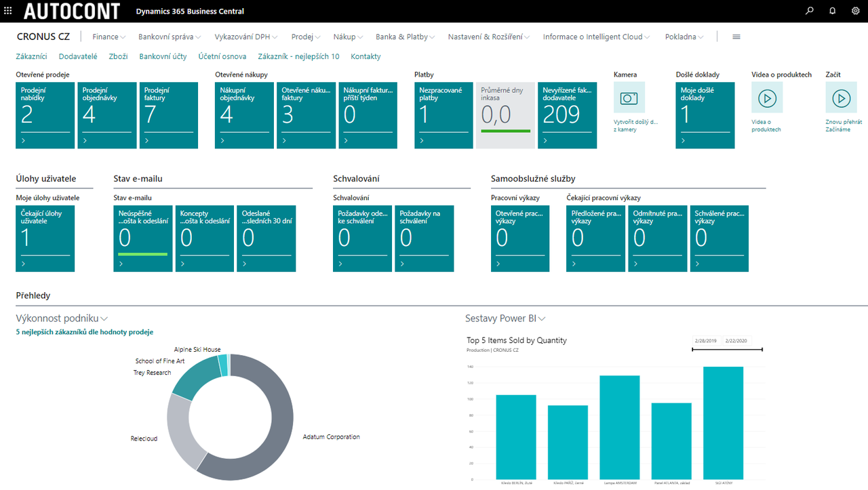Click the Power BI date range slider

(x=727, y=350)
